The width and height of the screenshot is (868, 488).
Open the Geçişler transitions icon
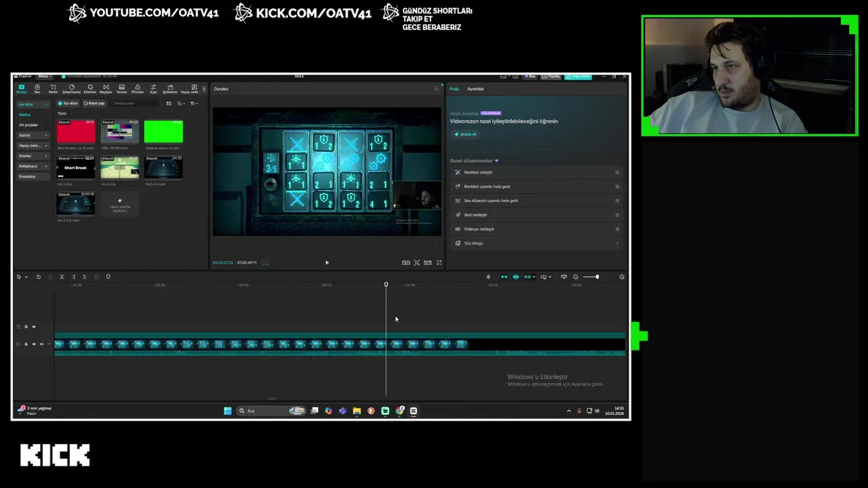click(106, 89)
